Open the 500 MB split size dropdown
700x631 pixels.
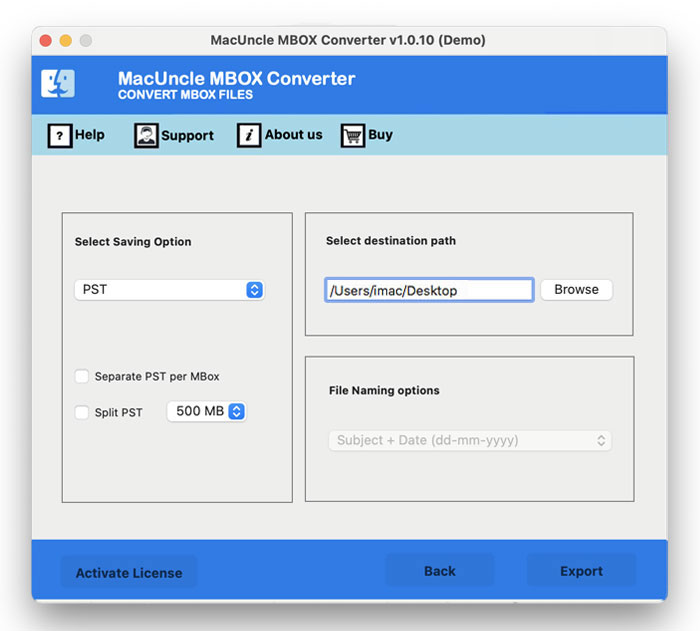[207, 411]
